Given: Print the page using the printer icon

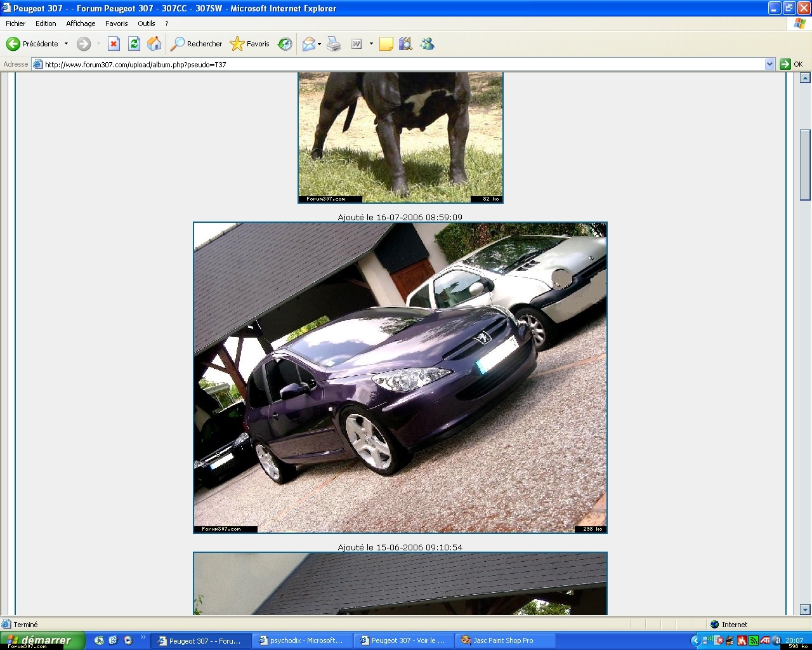Looking at the screenshot, I should [334, 44].
